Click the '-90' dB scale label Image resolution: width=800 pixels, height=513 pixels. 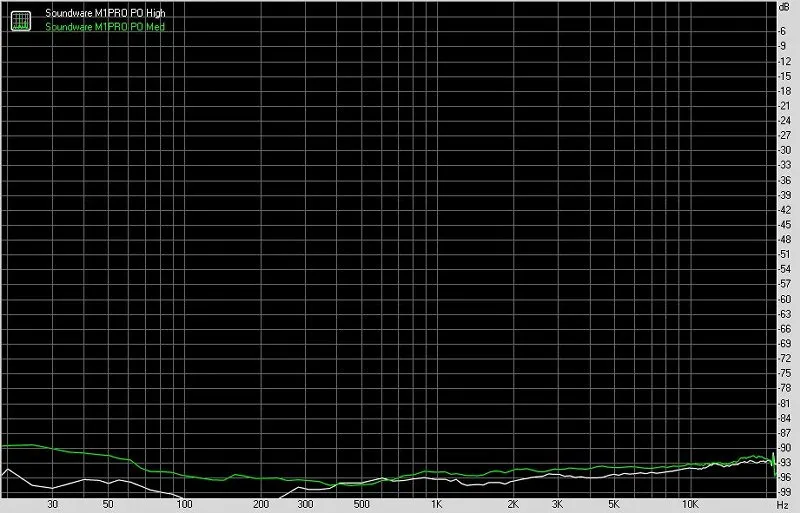pyautogui.click(x=784, y=448)
